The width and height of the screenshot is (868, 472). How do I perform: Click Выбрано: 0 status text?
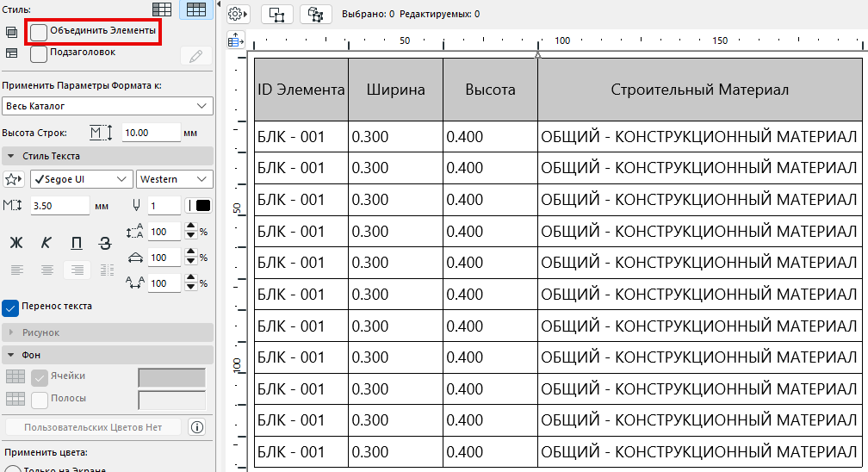point(369,14)
